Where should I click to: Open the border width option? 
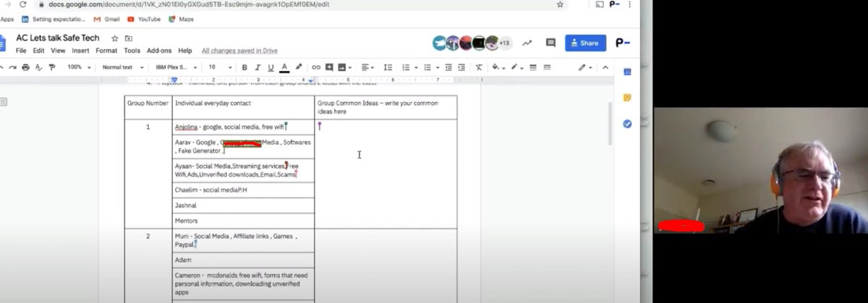(x=534, y=67)
